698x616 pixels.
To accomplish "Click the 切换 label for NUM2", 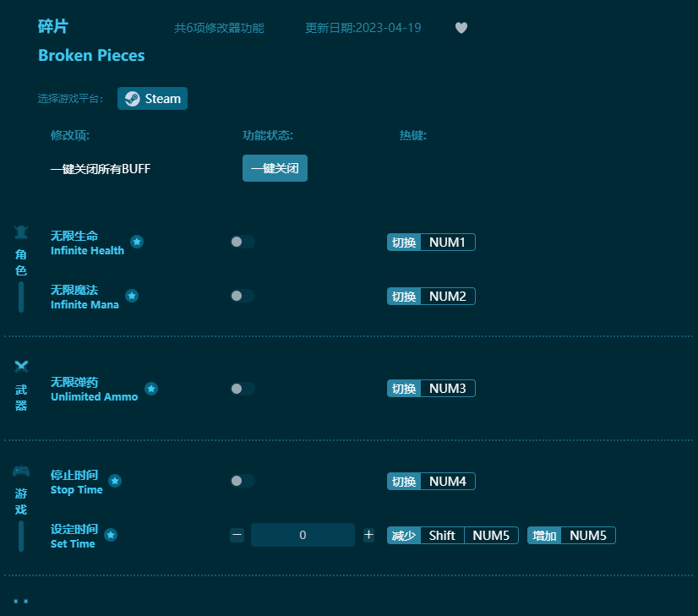I will (404, 297).
